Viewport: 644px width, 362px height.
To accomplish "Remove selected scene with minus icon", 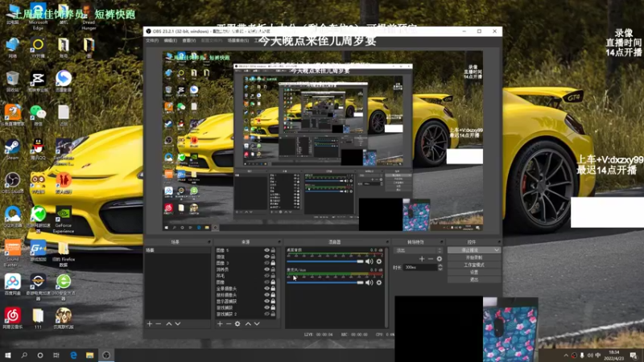I will [159, 324].
